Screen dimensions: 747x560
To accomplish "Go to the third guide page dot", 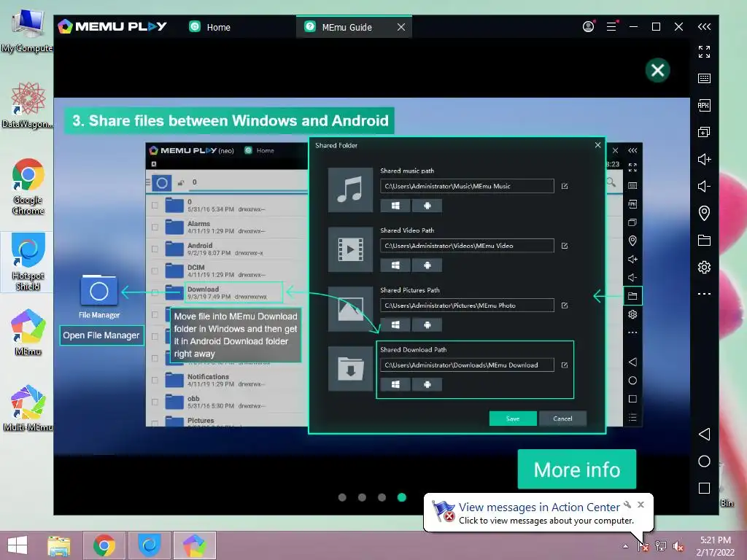I will pyautogui.click(x=382, y=497).
